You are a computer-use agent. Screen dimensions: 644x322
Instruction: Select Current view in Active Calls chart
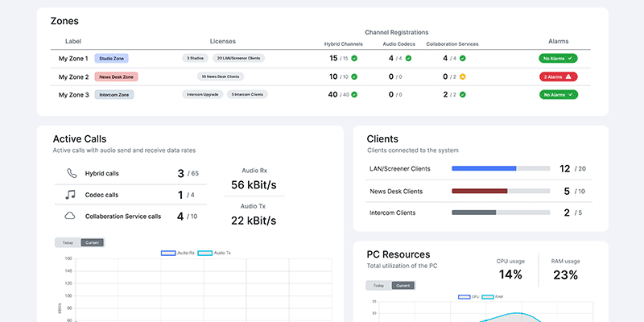pyautogui.click(x=92, y=242)
